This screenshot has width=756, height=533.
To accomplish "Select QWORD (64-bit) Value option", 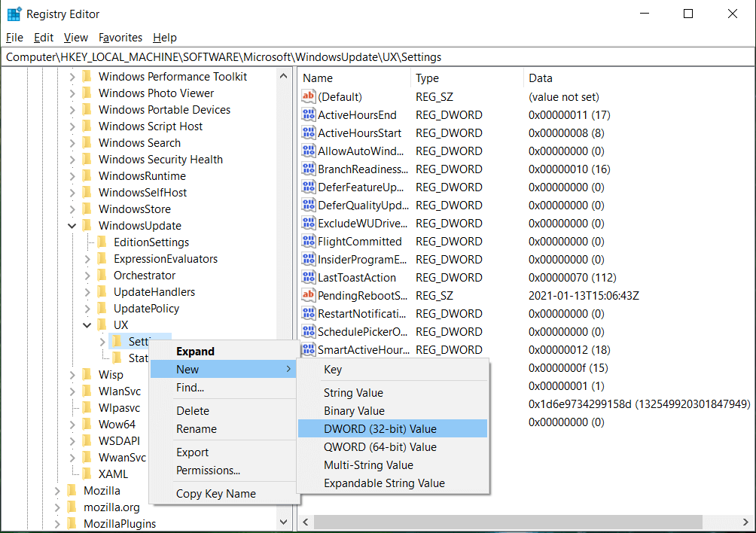I will [392, 446].
